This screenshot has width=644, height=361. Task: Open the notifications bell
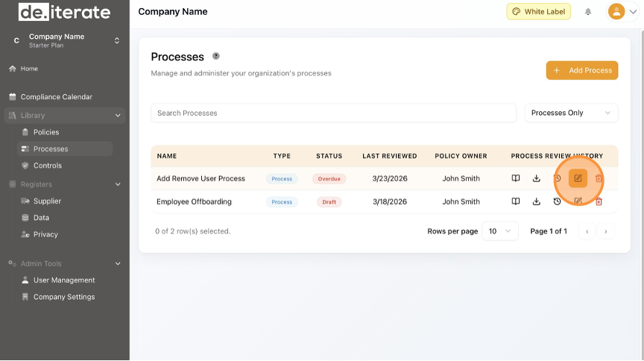[x=588, y=12]
